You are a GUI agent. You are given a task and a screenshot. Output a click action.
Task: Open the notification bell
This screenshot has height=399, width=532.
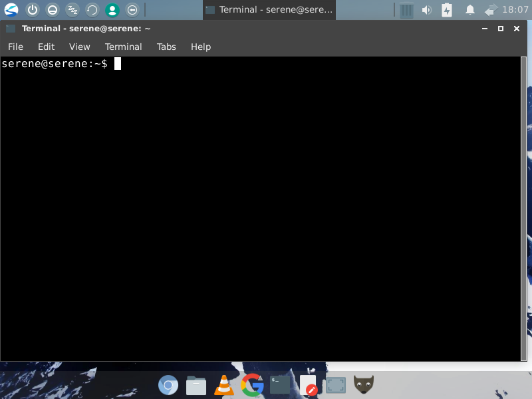click(x=470, y=10)
